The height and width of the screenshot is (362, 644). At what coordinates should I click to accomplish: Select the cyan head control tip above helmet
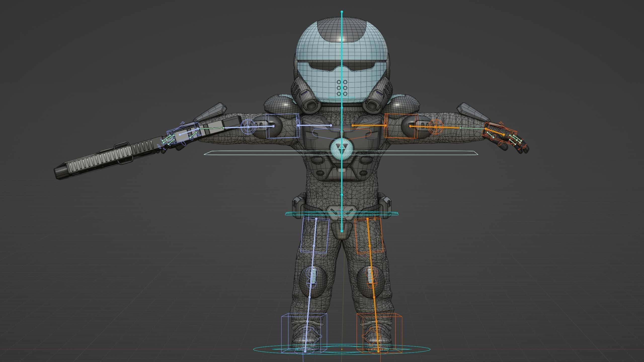pos(342,12)
